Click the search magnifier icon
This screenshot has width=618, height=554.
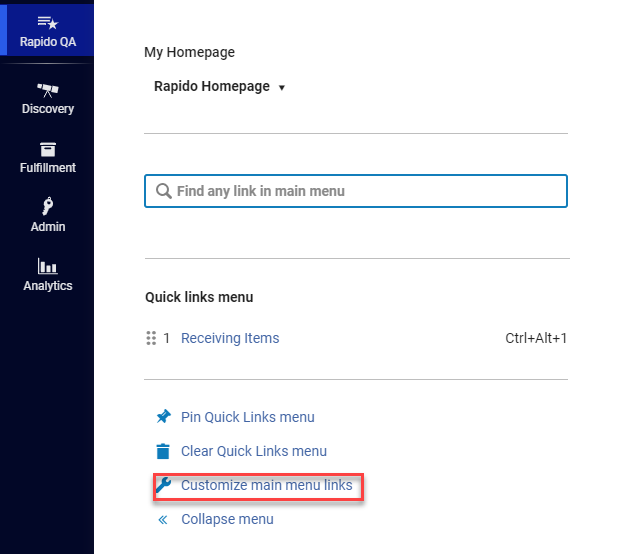coord(163,191)
